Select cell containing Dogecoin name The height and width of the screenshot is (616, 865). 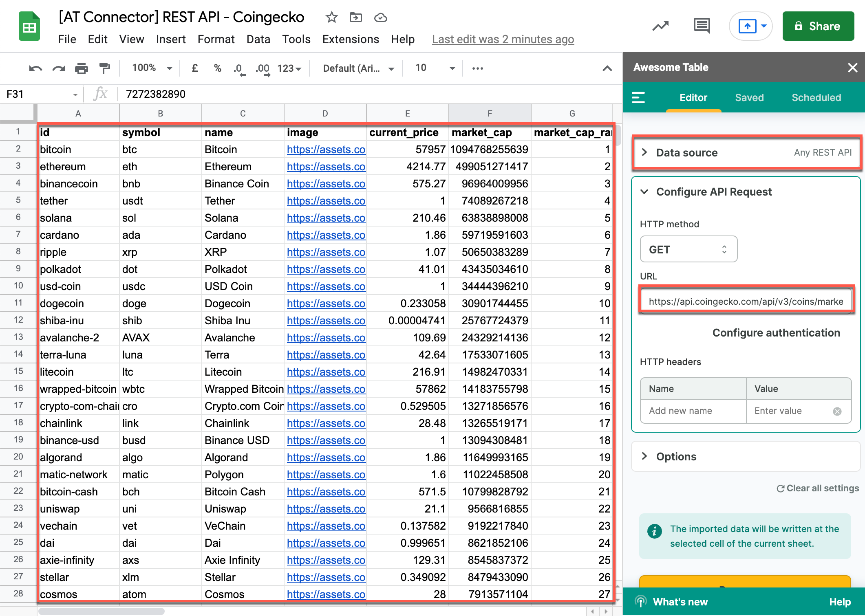pyautogui.click(x=243, y=304)
